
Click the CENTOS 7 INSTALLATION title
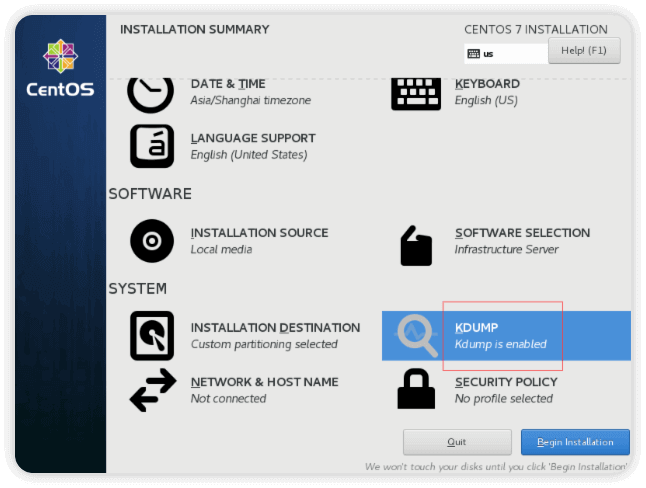coord(536,29)
